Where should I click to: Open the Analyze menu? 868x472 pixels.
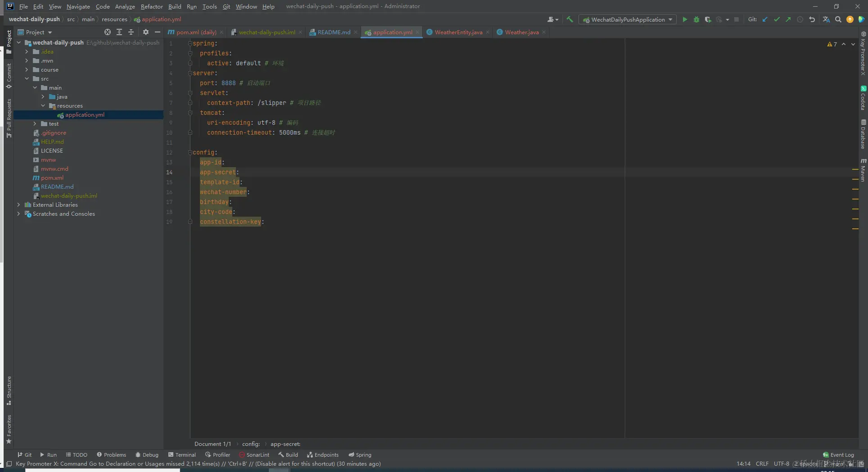point(125,7)
